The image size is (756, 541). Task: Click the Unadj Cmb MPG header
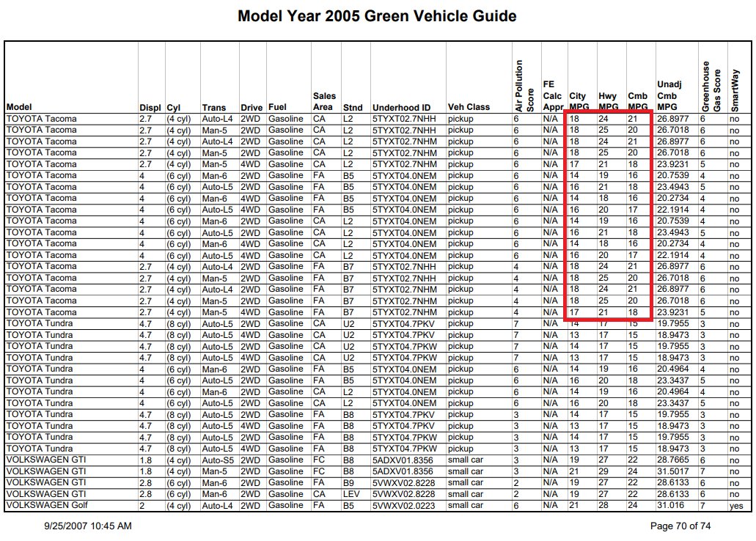pos(669,95)
